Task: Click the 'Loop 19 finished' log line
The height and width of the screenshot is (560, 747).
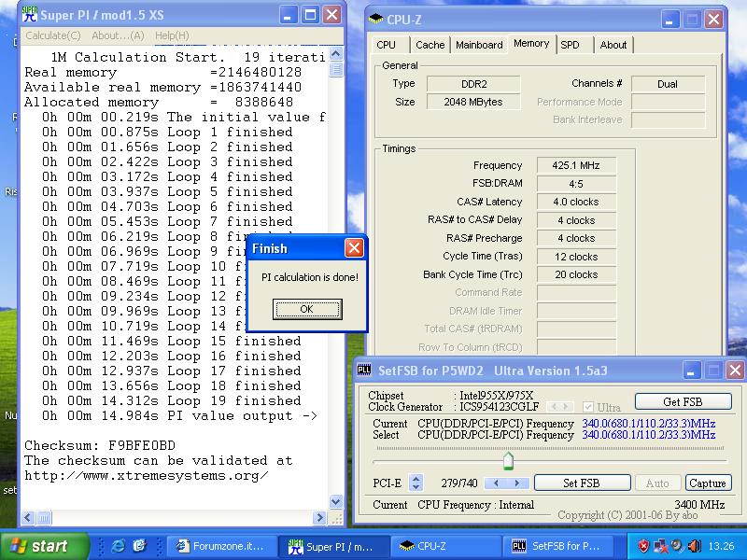Action: 172,401
